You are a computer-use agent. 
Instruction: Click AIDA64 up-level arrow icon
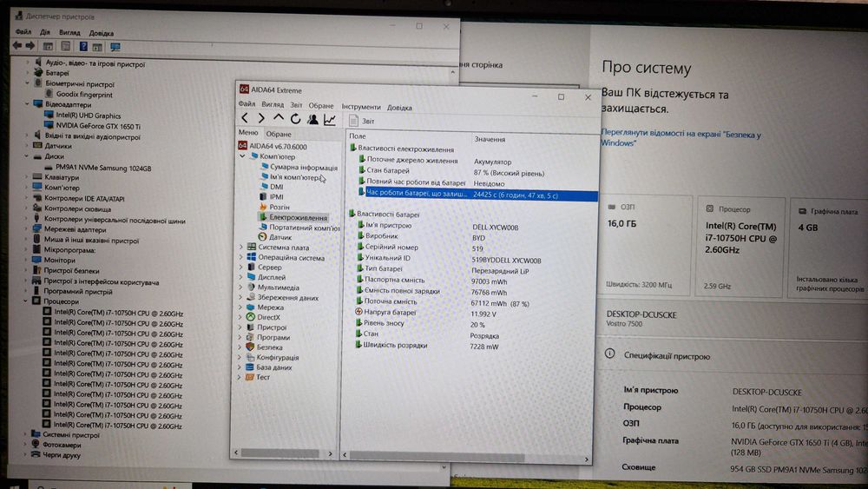pos(279,118)
